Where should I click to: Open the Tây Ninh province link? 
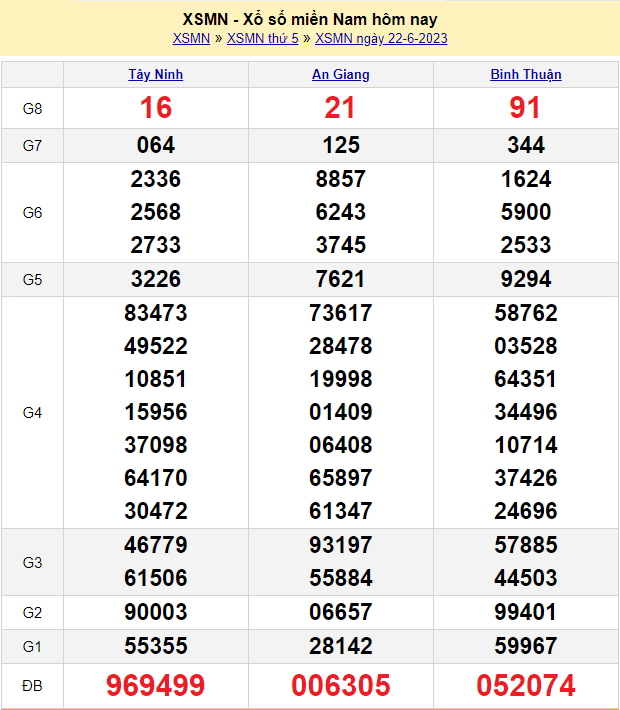(156, 75)
